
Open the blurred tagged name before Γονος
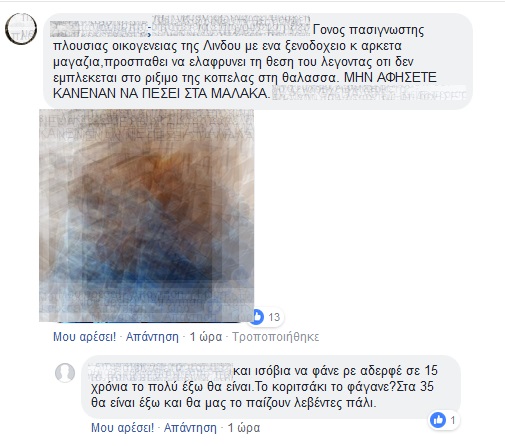[231, 25]
